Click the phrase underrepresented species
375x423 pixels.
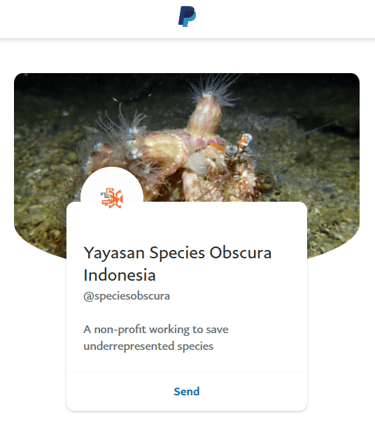(148, 346)
